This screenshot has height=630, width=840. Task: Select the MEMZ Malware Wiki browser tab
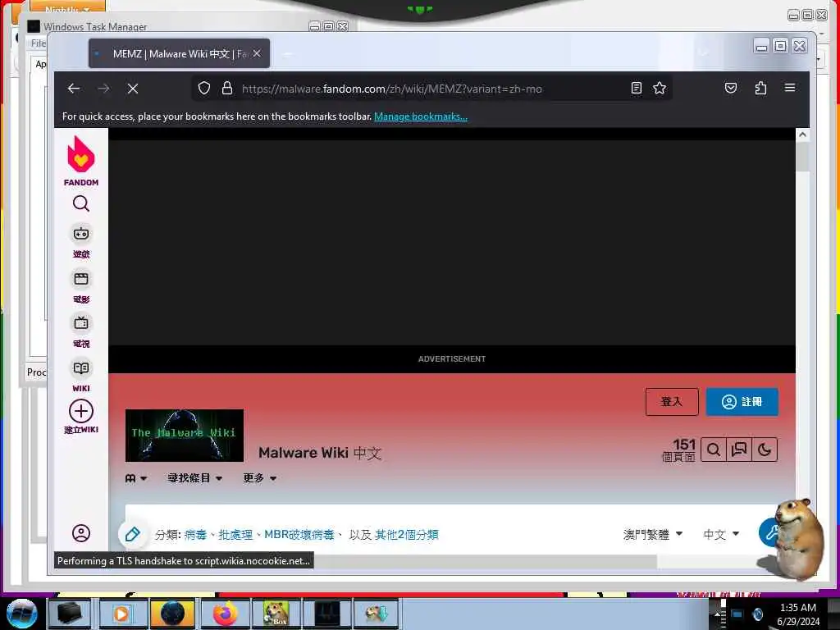point(179,53)
